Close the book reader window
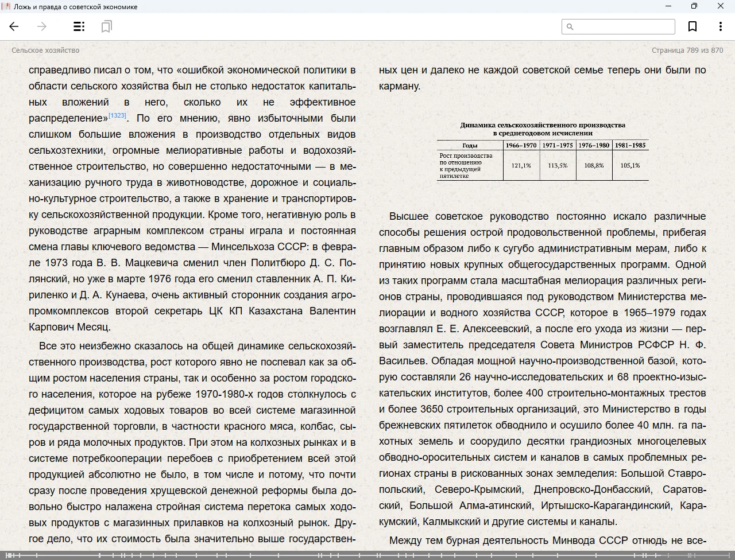Screen dimensions: 735x560 coord(720,6)
